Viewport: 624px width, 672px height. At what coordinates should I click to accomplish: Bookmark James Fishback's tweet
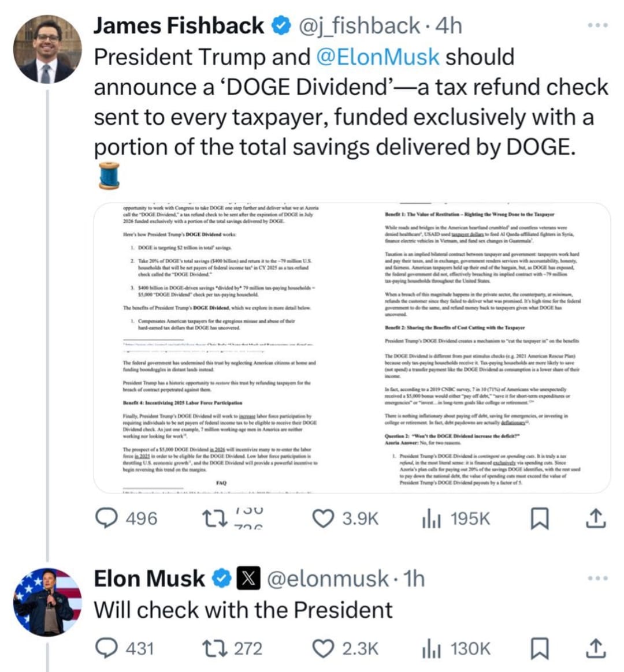click(538, 519)
